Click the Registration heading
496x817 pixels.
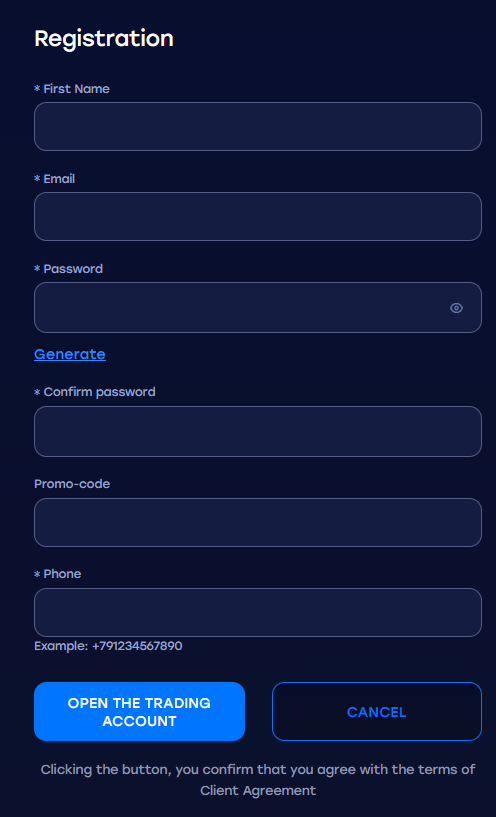[x=104, y=39]
